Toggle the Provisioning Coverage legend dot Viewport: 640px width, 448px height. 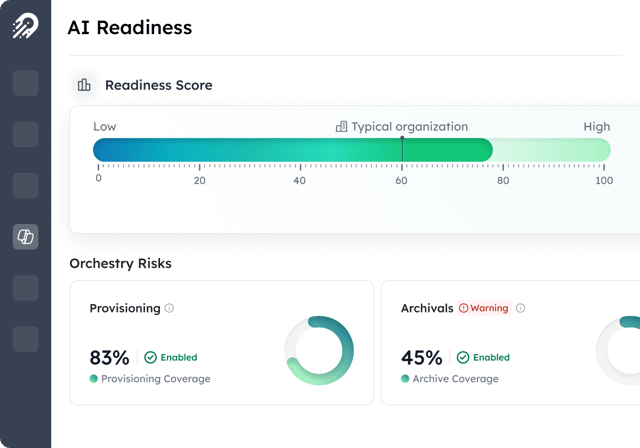[94, 379]
